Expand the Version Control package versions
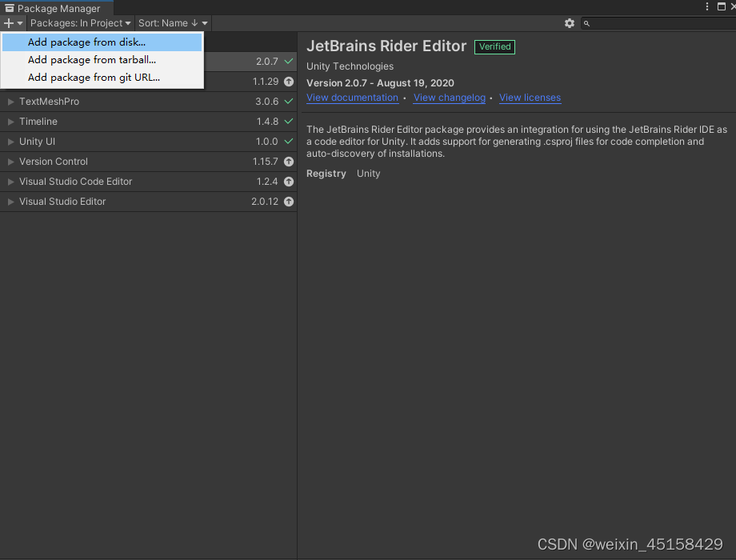The width and height of the screenshot is (736, 560). tap(10, 162)
